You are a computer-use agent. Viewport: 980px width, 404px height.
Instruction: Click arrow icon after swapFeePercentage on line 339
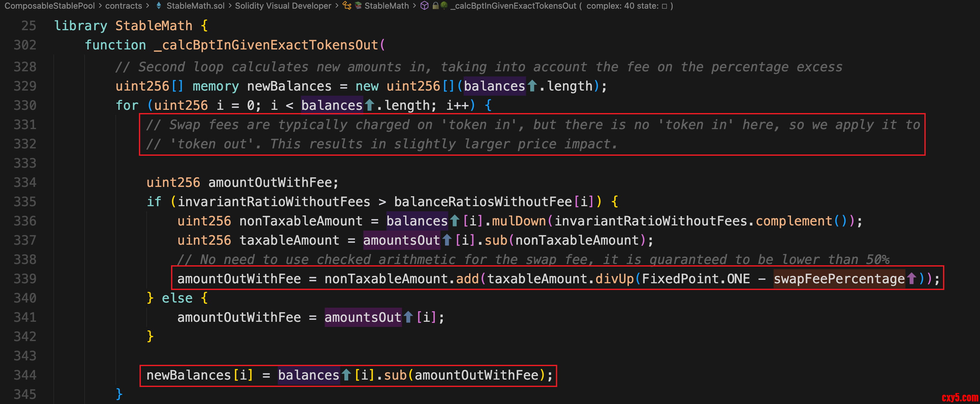click(x=912, y=278)
